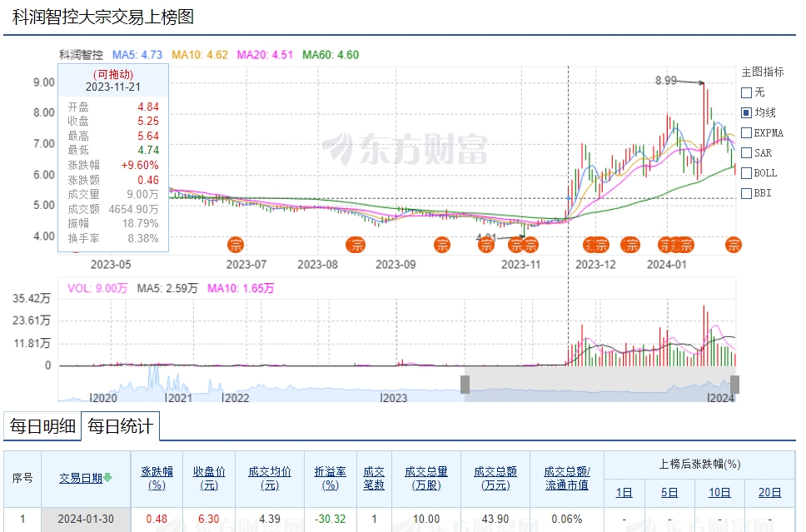Sort by 成交总额(万元) column header

coord(490,478)
